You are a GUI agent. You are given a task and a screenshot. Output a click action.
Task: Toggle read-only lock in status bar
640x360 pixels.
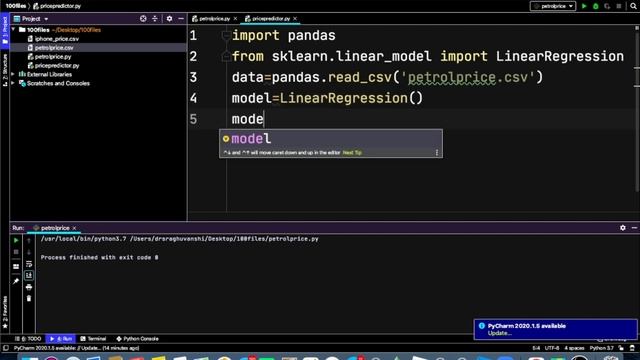621,348
